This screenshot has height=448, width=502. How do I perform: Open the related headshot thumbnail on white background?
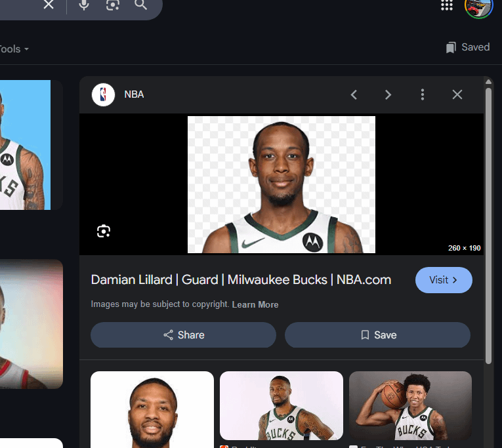[x=152, y=409]
